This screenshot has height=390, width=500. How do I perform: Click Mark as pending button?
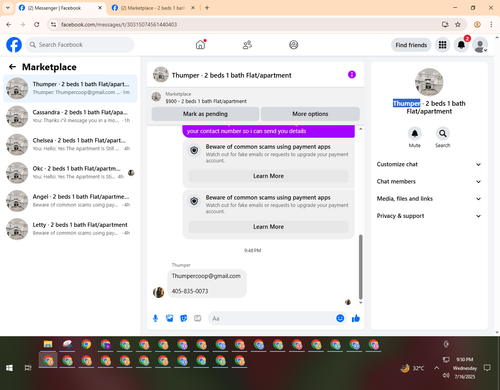(205, 114)
